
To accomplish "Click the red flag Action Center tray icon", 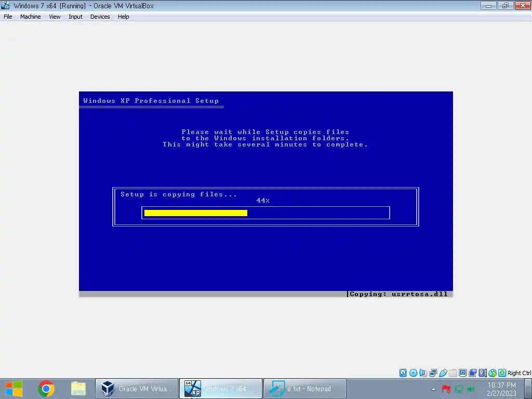I will (x=446, y=389).
